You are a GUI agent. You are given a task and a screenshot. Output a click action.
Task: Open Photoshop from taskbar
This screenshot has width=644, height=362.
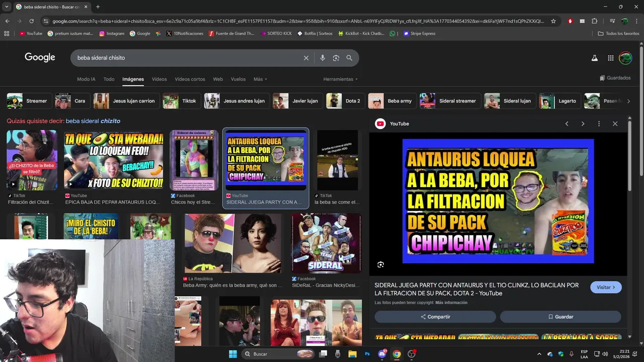coord(367,354)
